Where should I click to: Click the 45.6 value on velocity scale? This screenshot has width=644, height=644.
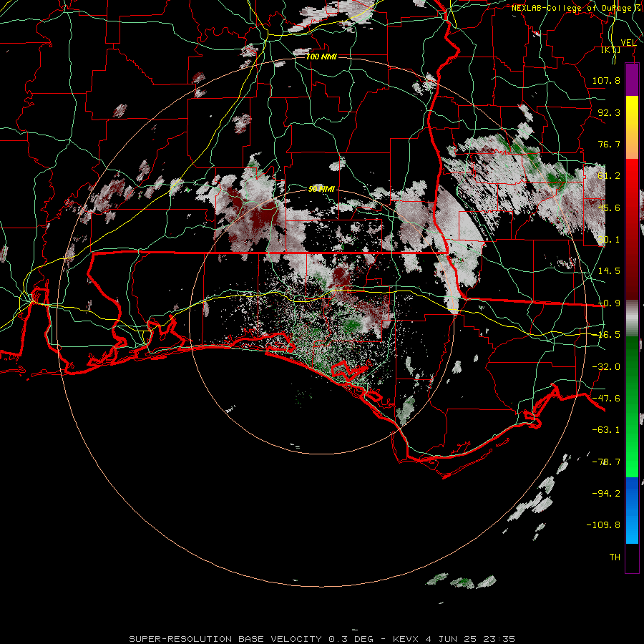(609, 208)
